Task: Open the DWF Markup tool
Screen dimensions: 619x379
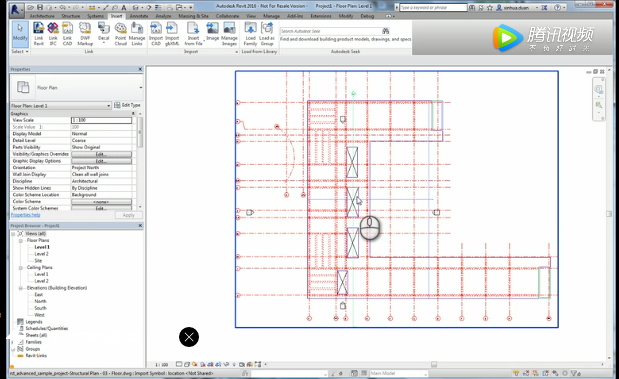Action: pos(85,34)
